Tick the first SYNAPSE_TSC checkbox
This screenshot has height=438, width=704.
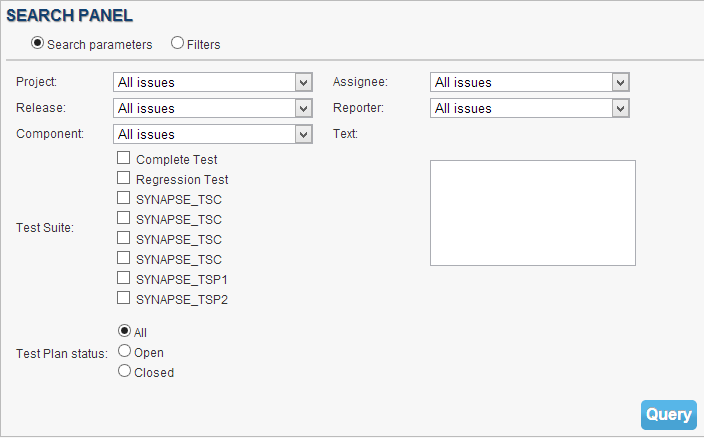124,198
